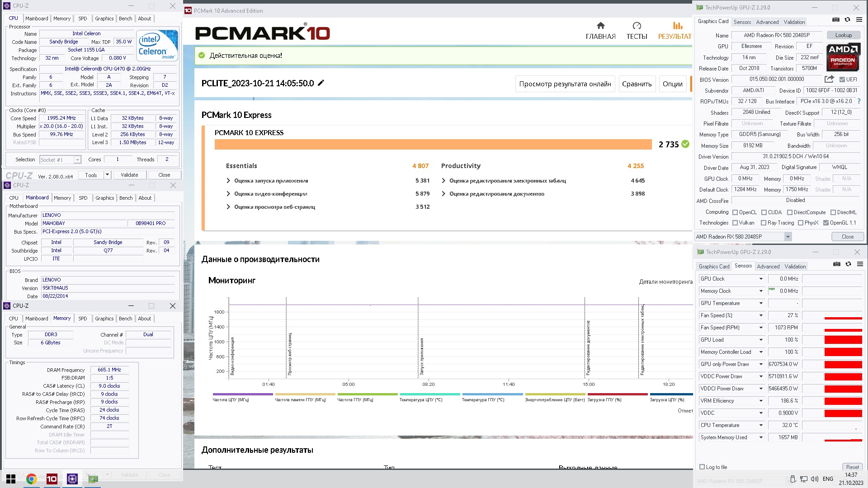868x488 pixels.
Task: Open CPU-Z Tools dropdown arrow
Action: tap(107, 175)
